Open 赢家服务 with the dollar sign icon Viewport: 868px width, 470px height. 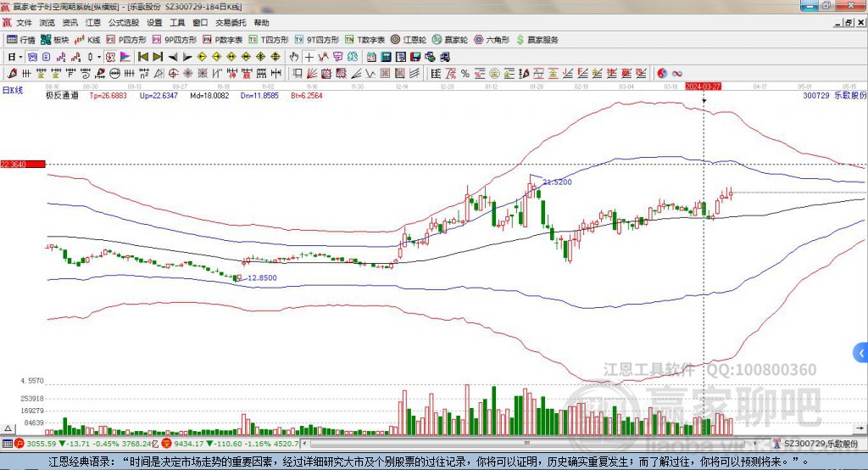click(x=537, y=40)
